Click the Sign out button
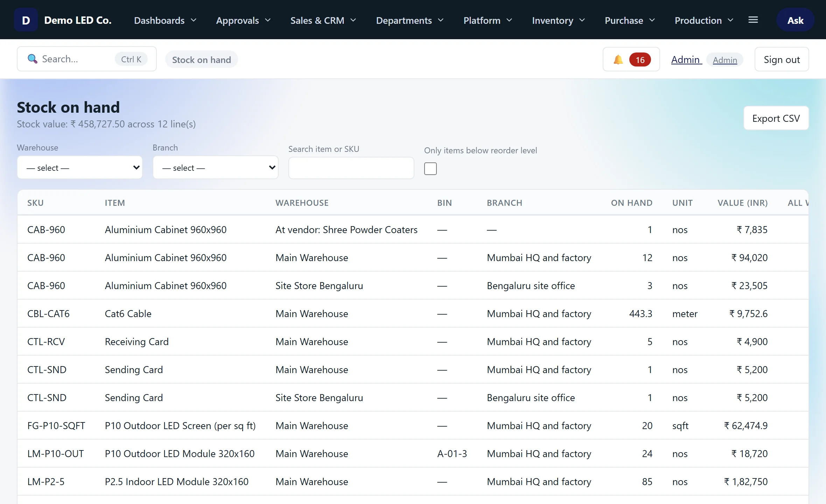 click(x=782, y=59)
